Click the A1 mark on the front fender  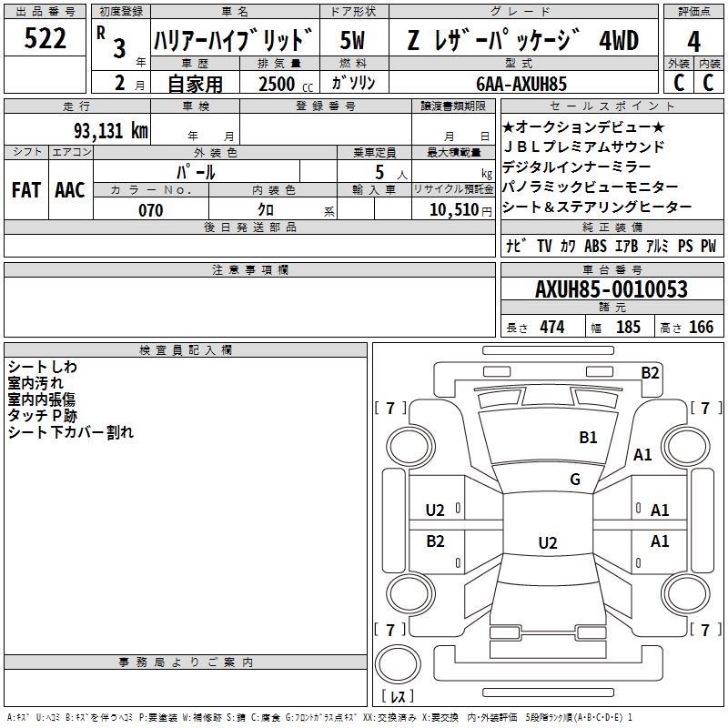click(642, 454)
